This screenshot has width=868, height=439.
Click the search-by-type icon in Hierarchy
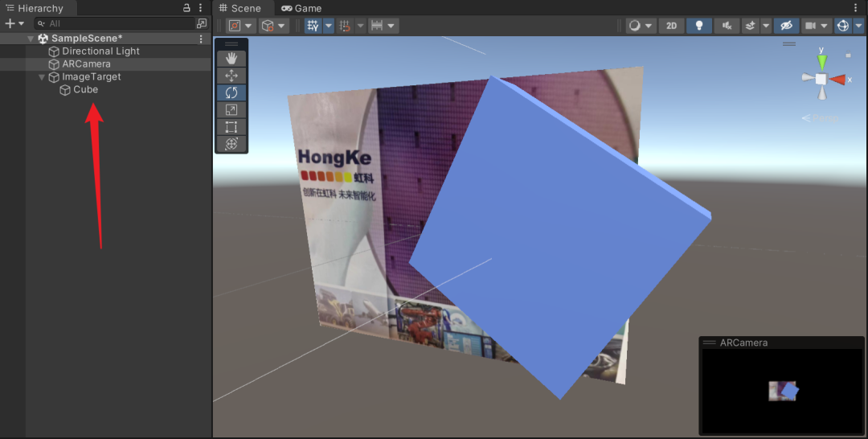pyautogui.click(x=202, y=23)
